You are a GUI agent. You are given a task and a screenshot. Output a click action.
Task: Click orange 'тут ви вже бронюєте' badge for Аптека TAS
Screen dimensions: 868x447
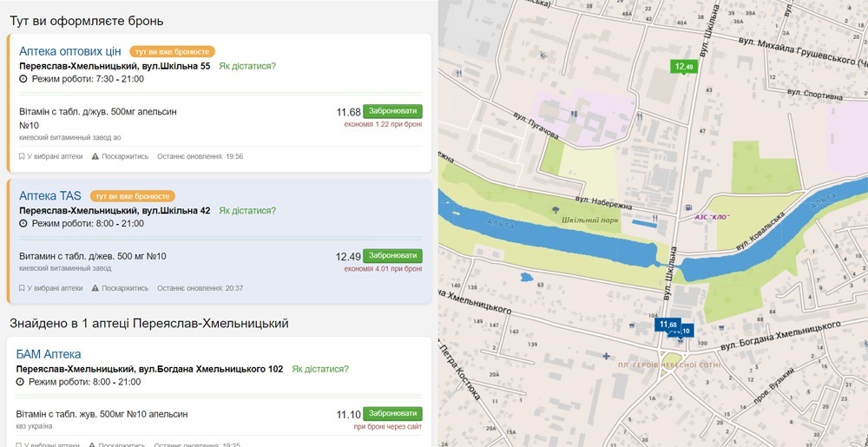pos(132,196)
